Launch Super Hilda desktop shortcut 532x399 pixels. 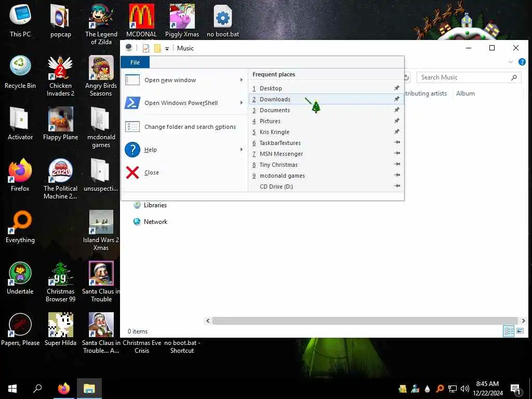point(60,329)
